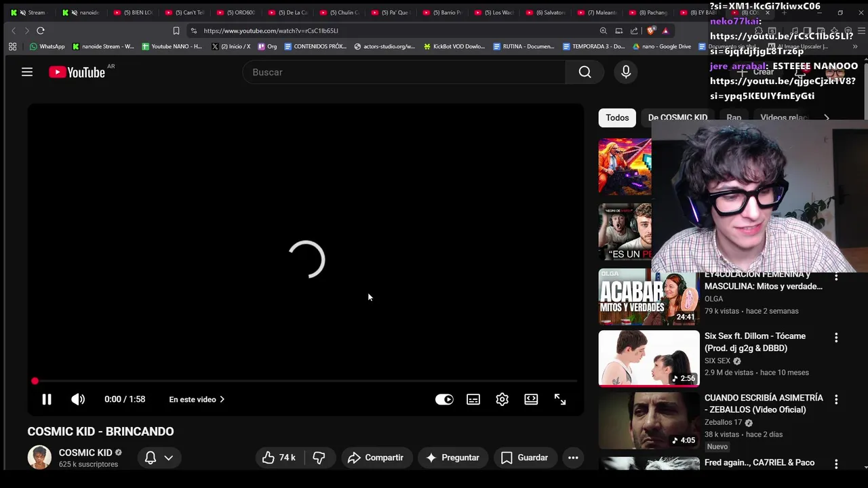The image size is (868, 488).
Task: Open Six Sex ft. Dillom video title
Action: coord(755,342)
